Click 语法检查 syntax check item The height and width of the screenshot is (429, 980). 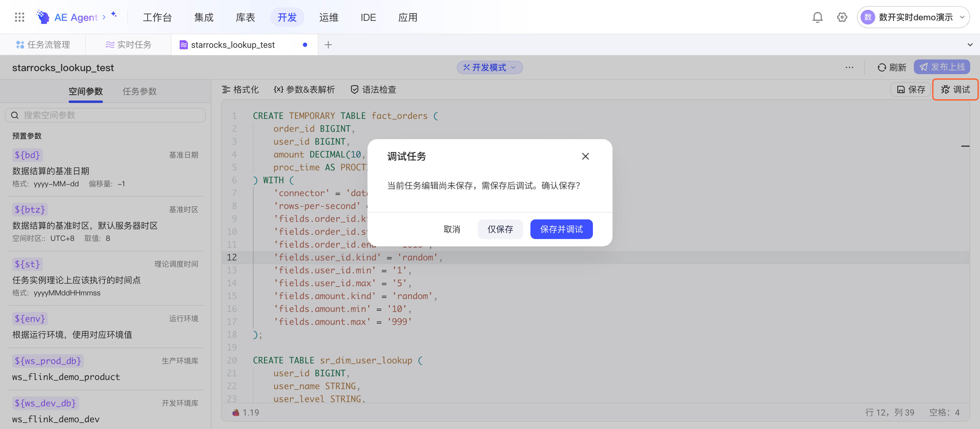pos(373,89)
